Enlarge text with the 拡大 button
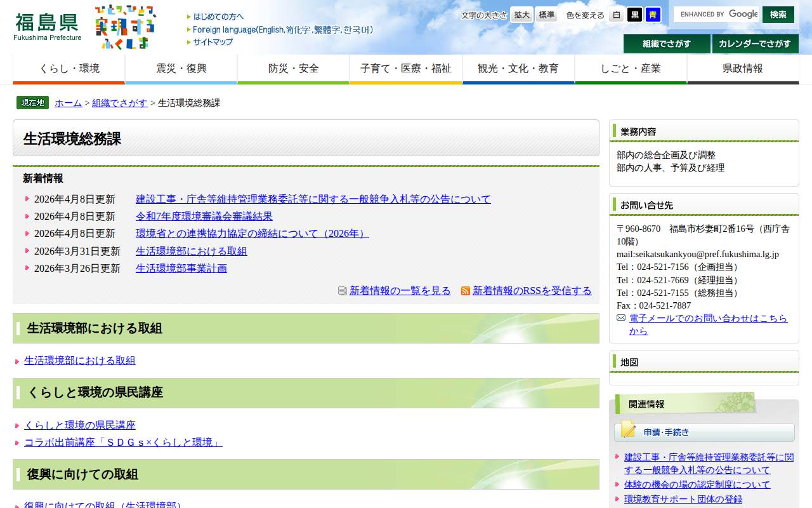 click(x=521, y=15)
